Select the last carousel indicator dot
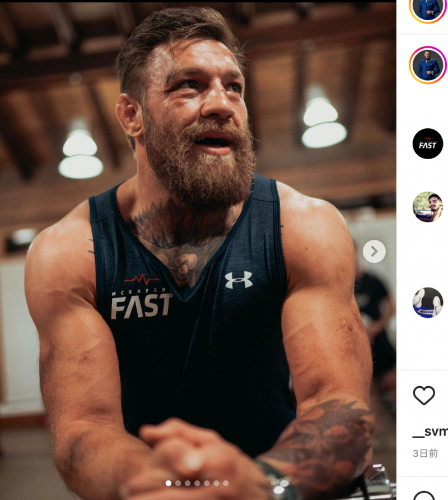Screen dimensions: 448x500 (x=226, y=483)
